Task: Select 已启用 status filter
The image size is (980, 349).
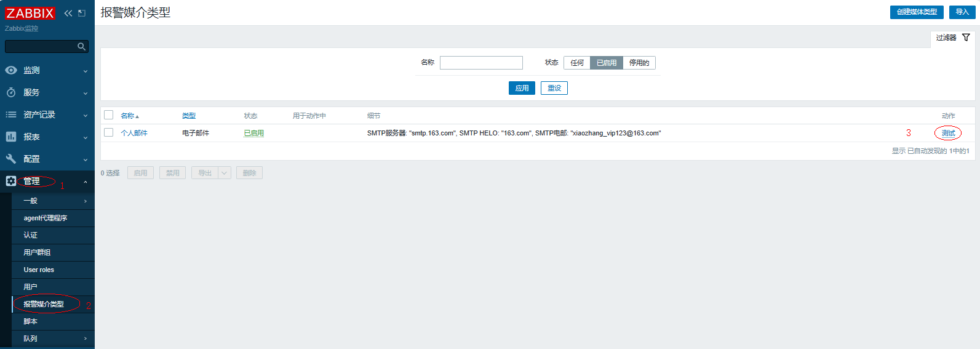Action: (x=607, y=63)
